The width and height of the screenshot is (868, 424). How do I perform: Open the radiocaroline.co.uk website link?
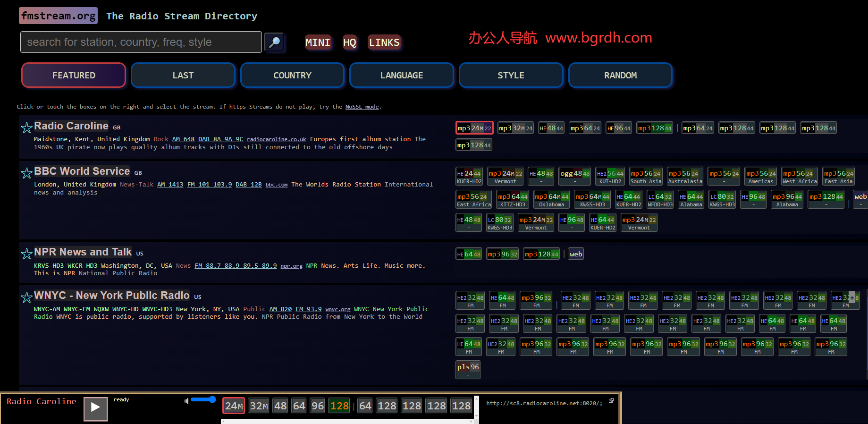pyautogui.click(x=277, y=139)
